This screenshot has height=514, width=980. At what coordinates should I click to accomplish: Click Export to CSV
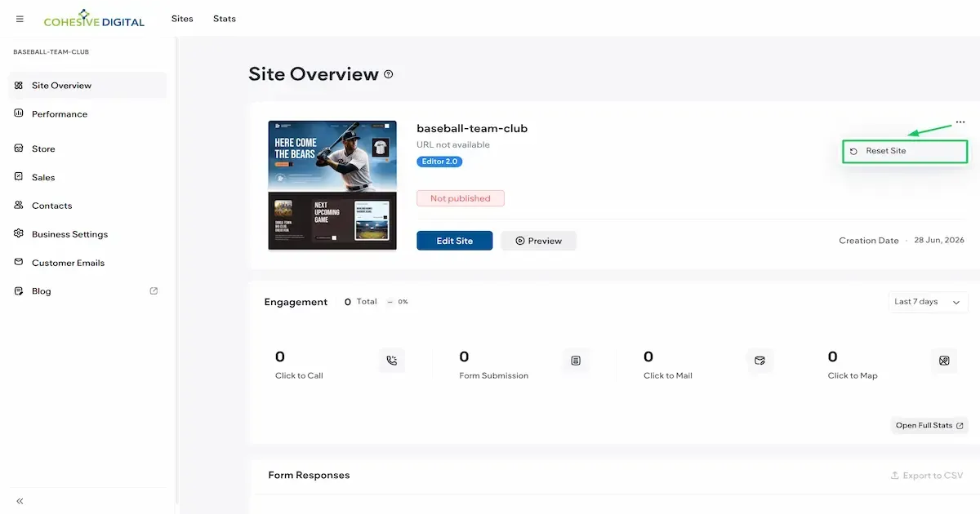point(927,476)
